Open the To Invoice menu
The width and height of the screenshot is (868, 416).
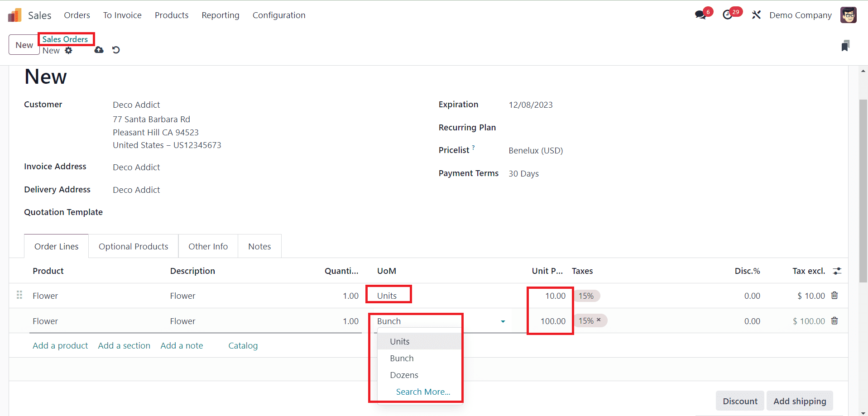point(122,15)
